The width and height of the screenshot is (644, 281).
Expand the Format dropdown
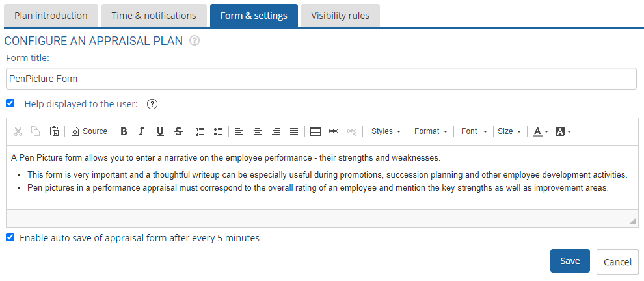point(431,131)
